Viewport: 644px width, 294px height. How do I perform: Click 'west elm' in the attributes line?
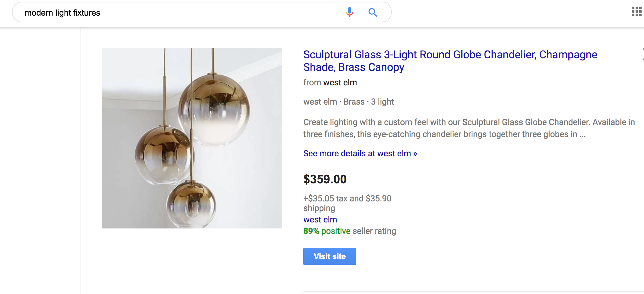click(x=320, y=102)
